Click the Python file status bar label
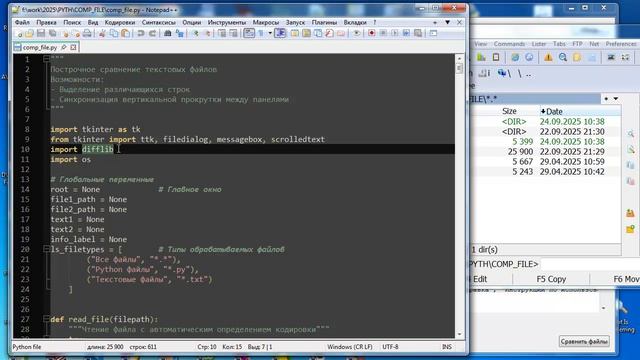Viewport: 640px width, 360px height. tap(27, 347)
